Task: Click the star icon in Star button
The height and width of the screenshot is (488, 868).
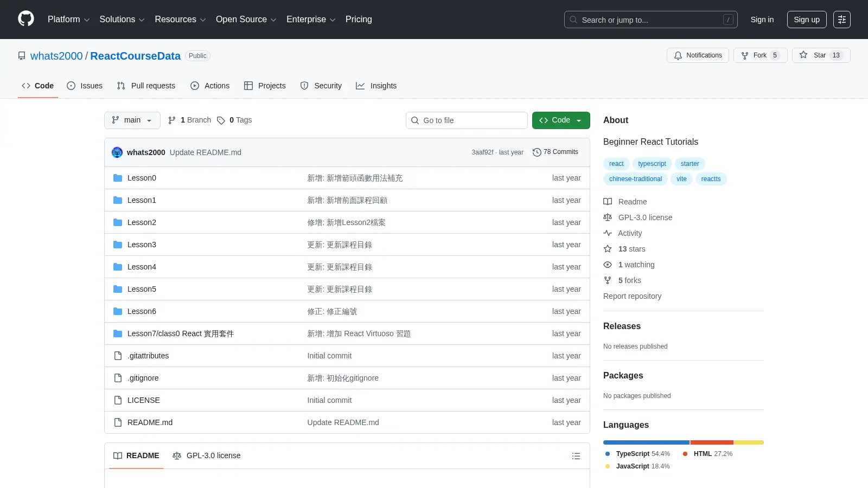Action: coord(803,55)
